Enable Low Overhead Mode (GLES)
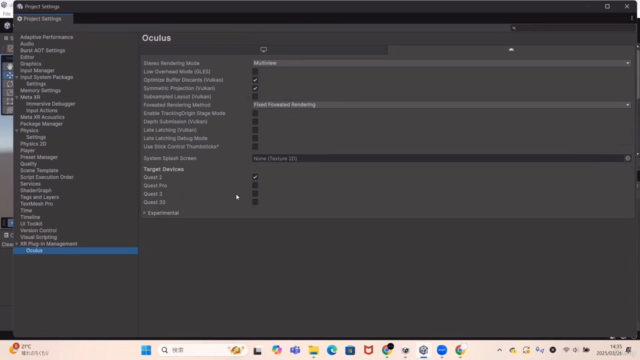The image size is (640, 360). pyautogui.click(x=255, y=72)
